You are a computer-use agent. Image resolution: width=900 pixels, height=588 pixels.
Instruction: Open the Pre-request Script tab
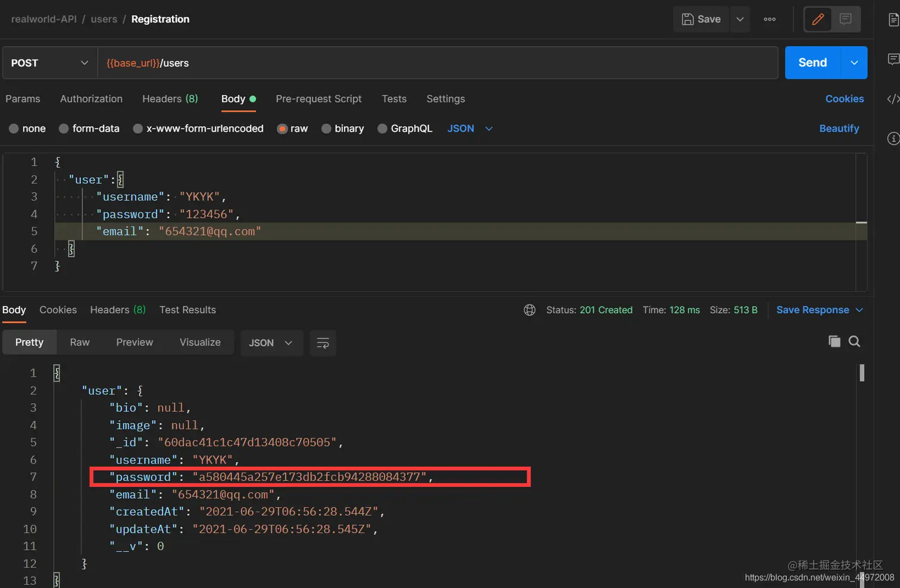point(318,99)
